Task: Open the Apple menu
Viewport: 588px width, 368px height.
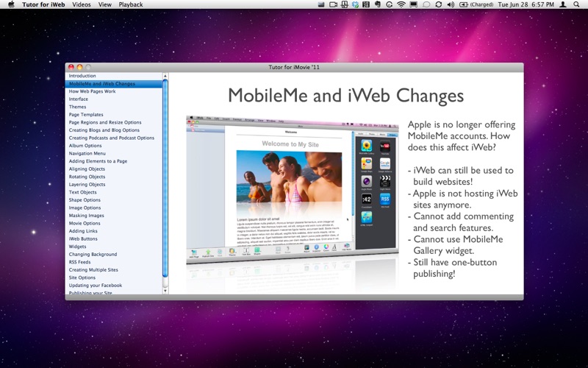Action: [x=11, y=4]
